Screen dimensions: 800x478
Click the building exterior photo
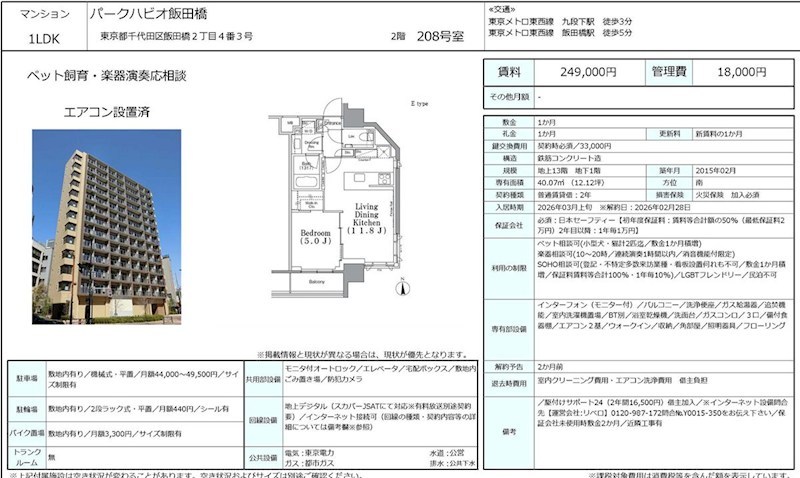107,227
